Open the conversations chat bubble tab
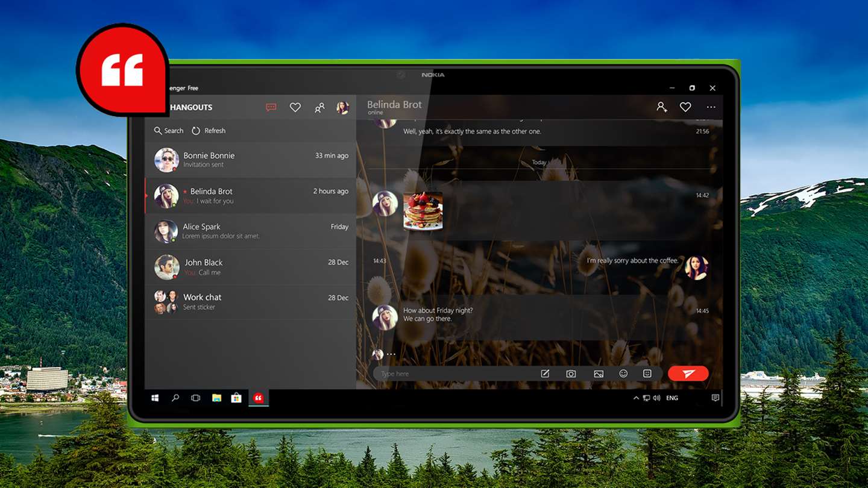This screenshot has height=488, width=868. click(x=271, y=107)
